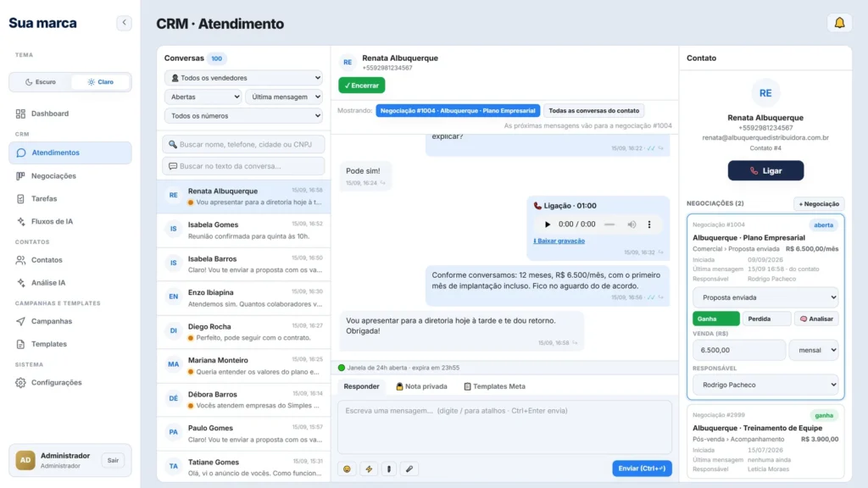Image resolution: width=868 pixels, height=488 pixels.
Task: Click Enviar (Ctrl+↵) button
Action: click(x=643, y=469)
